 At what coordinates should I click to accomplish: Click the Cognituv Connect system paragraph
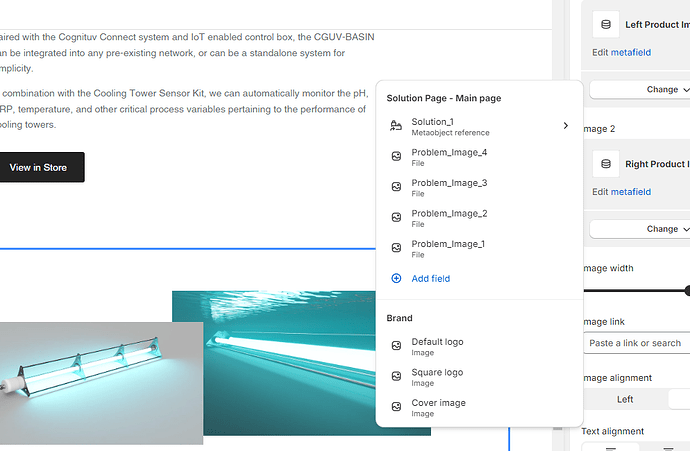(187, 52)
